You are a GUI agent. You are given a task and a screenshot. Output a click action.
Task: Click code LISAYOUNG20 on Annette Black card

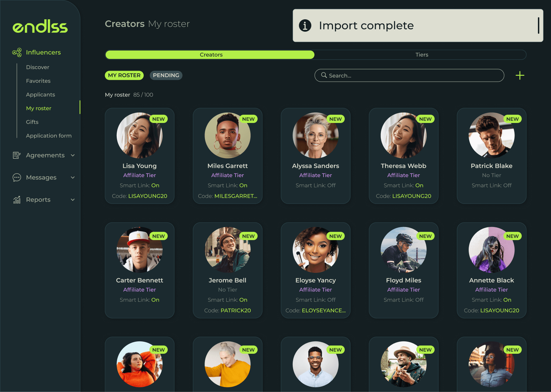point(500,310)
